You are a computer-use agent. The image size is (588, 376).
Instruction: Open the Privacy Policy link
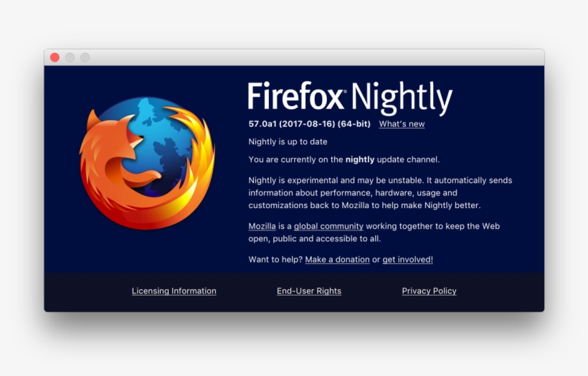(x=429, y=291)
